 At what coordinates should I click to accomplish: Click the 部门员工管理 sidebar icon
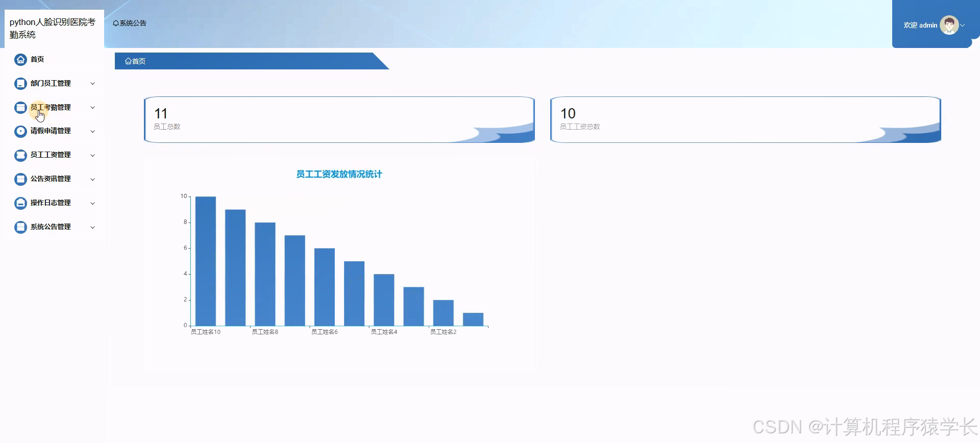[x=20, y=84]
